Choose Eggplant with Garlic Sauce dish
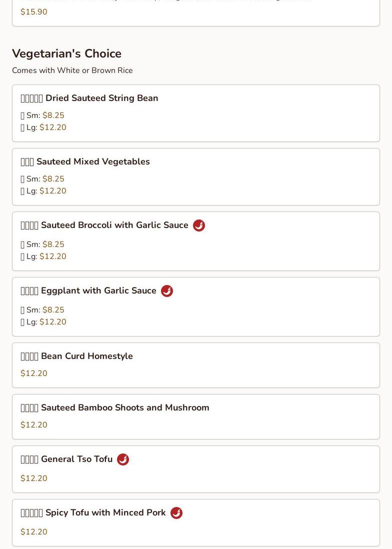392x549 pixels. click(98, 290)
